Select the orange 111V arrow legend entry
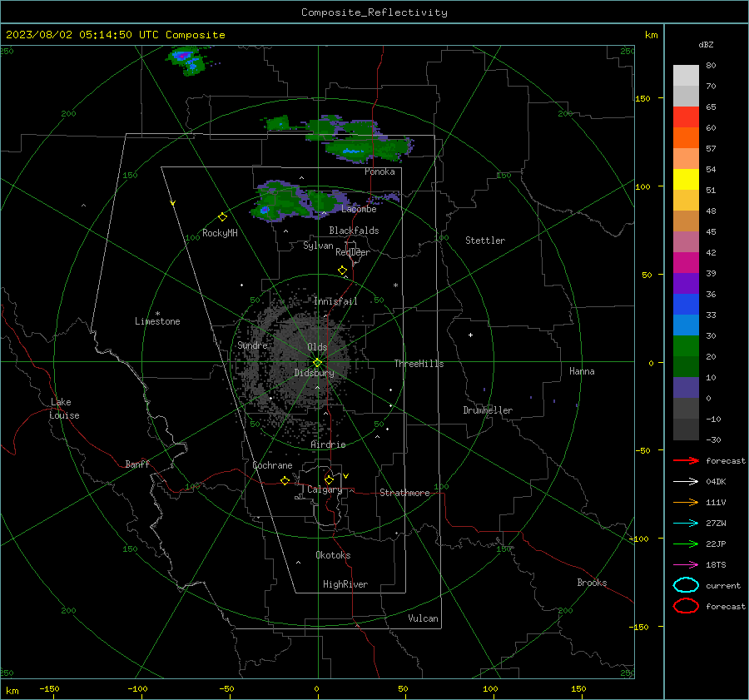The image size is (749, 700). 686,502
